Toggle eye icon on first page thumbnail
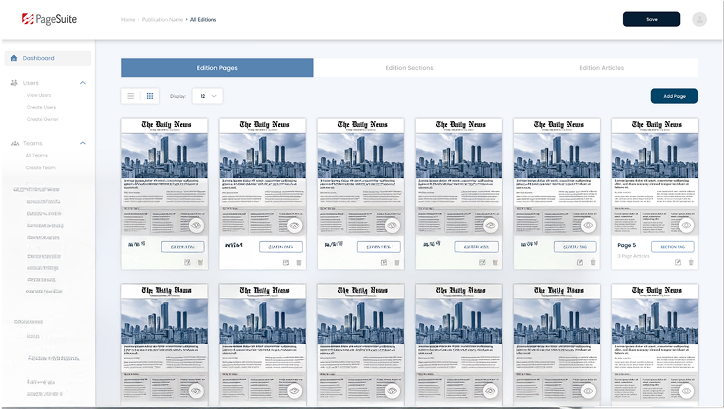Screen dimensions: 724x409 [x=196, y=225]
